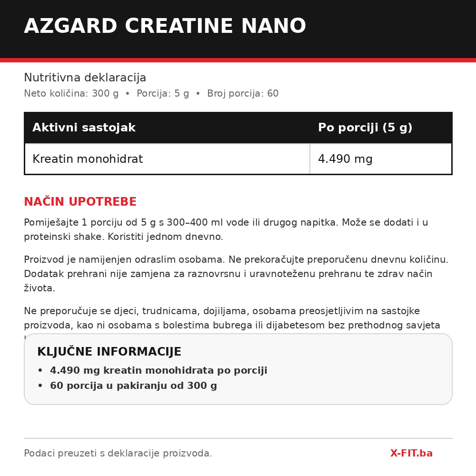Click the Neto količina: 300 g text
The image size is (476, 476).
(71, 93)
